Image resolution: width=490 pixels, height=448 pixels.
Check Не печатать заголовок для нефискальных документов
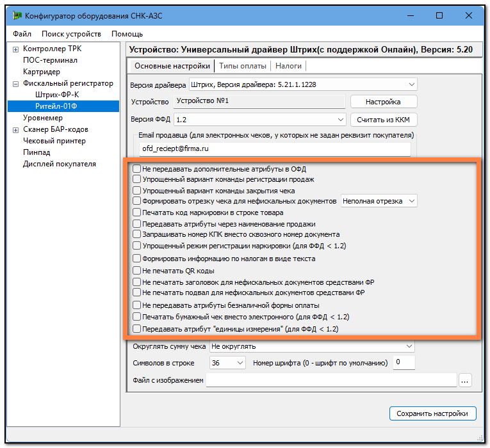click(136, 282)
